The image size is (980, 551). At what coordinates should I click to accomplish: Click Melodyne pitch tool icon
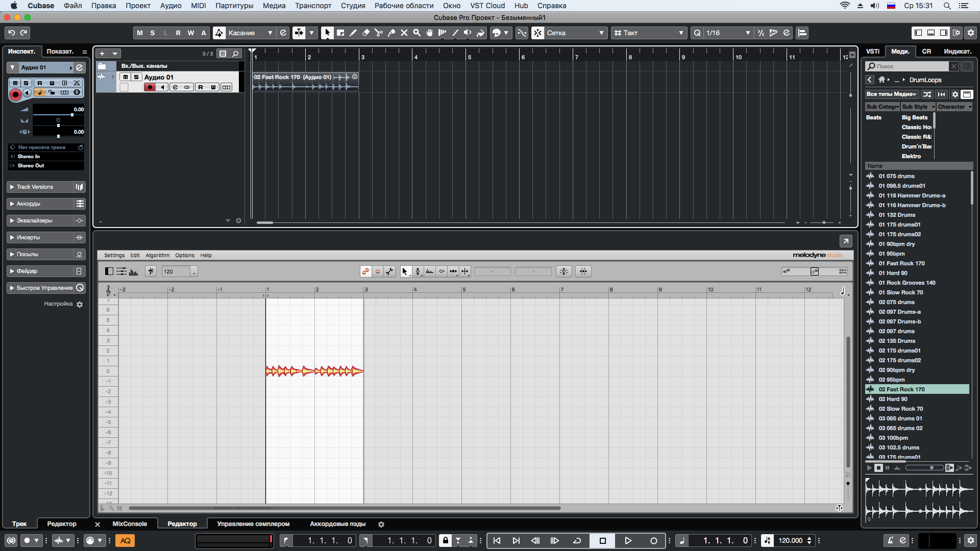click(418, 271)
